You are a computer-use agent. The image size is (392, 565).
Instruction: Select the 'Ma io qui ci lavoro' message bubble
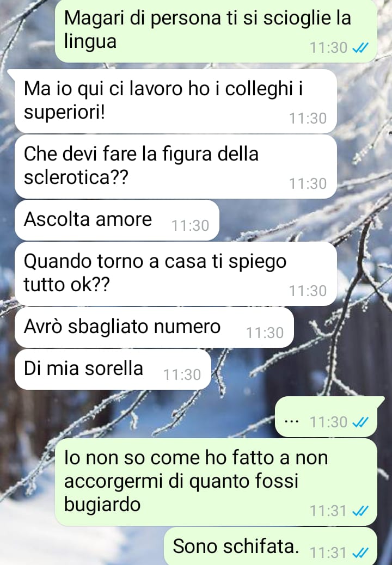(176, 101)
